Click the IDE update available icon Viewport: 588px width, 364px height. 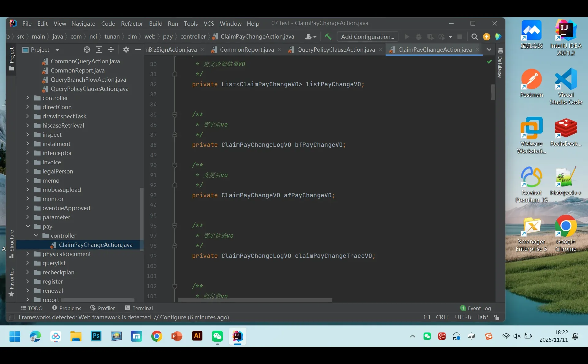pos(486,37)
